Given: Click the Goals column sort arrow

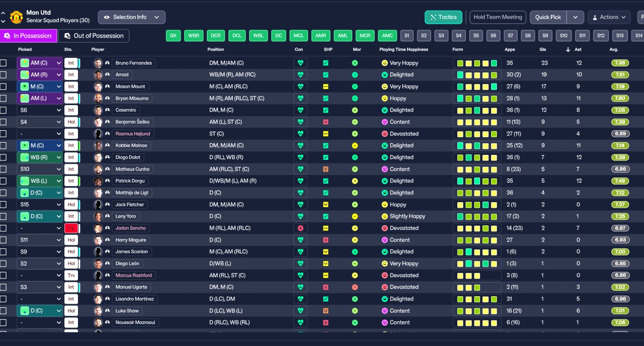Looking at the screenshot, I should pyautogui.click(x=568, y=49).
